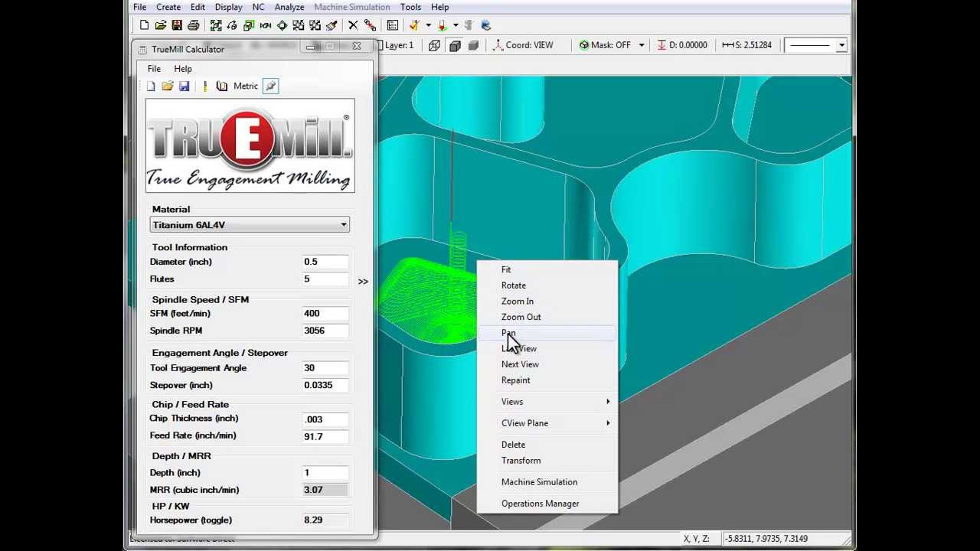Open the arrow next to yellow verify icon

(x=428, y=25)
